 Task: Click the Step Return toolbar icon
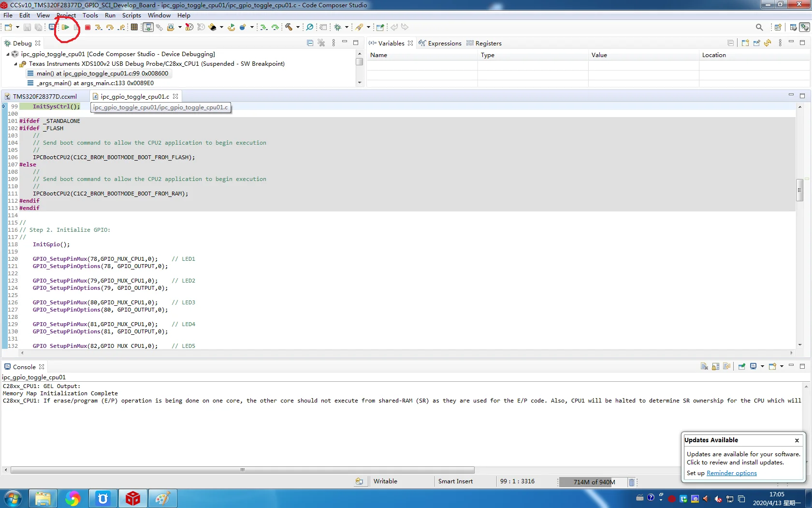(x=122, y=28)
